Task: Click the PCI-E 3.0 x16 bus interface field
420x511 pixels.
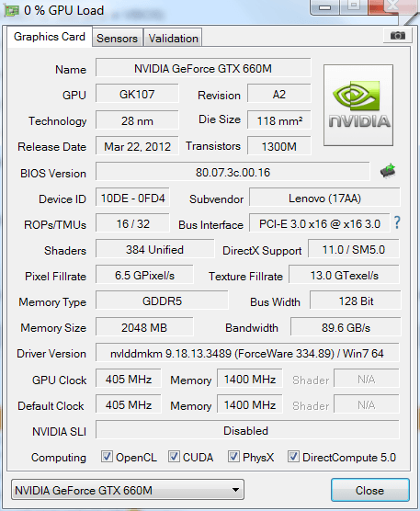Action: [320, 223]
